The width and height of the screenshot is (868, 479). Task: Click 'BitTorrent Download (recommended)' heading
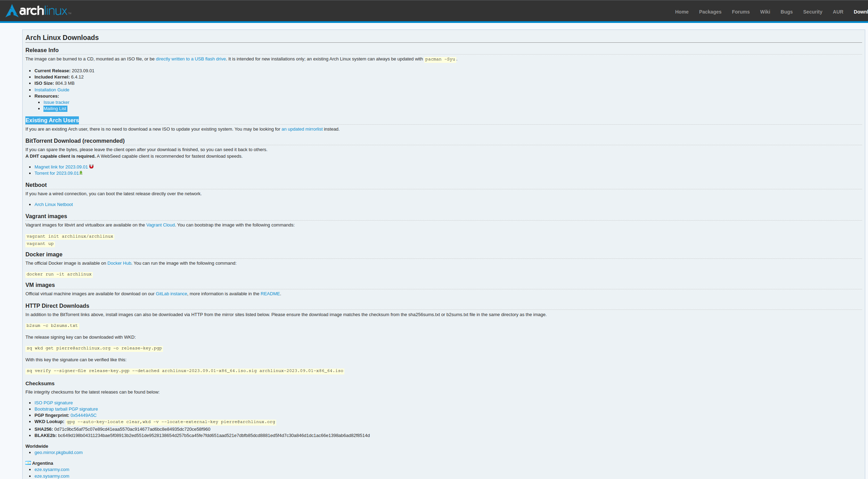point(75,141)
